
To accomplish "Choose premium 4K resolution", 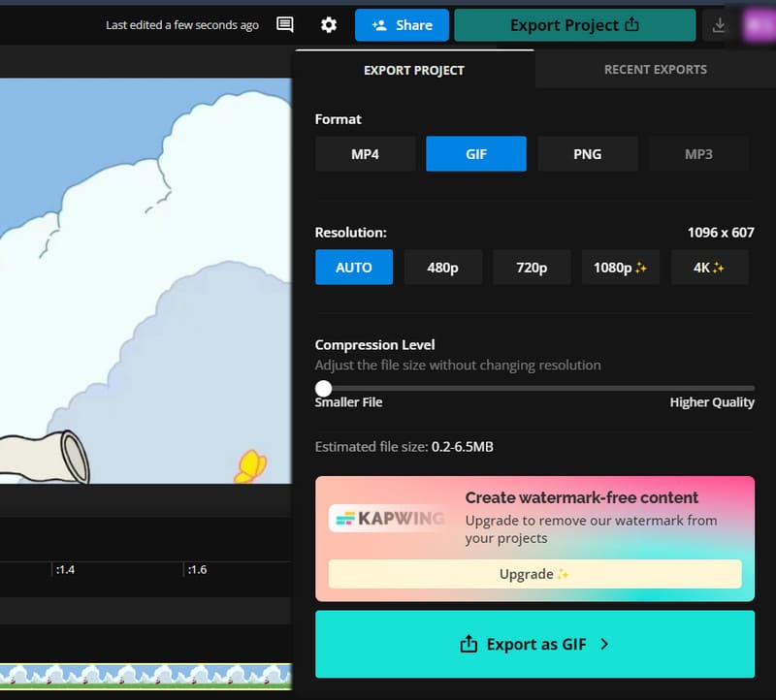I will tap(710, 268).
